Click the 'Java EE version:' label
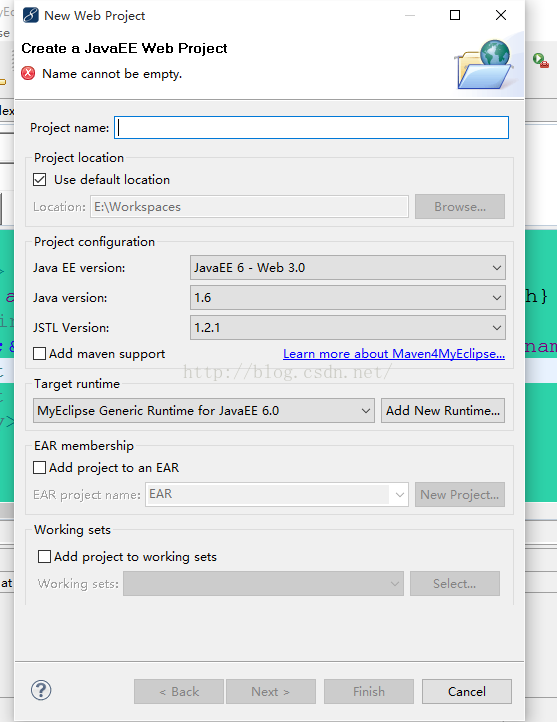The image size is (557, 722). tap(79, 268)
